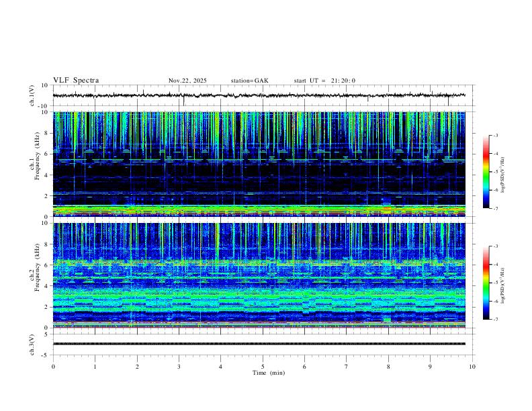Click the "7" minute tick label
Screen dimensions: 532x411
tap(347, 367)
